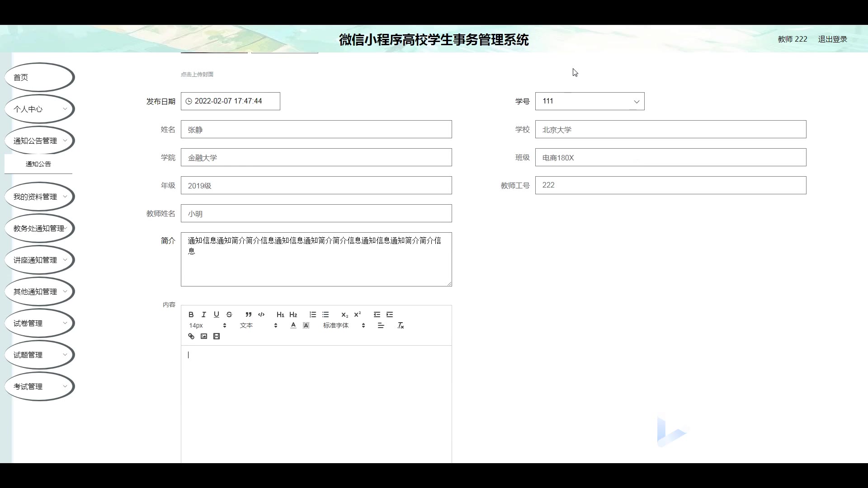Toggle superscript formatting
The width and height of the screenshot is (868, 488).
(358, 314)
